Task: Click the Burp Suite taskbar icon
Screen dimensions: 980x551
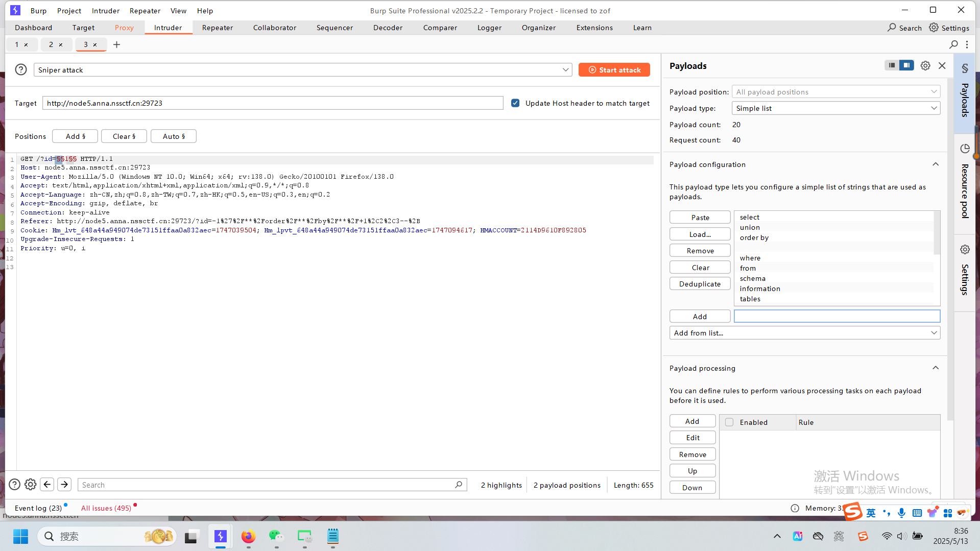Action: [220, 536]
